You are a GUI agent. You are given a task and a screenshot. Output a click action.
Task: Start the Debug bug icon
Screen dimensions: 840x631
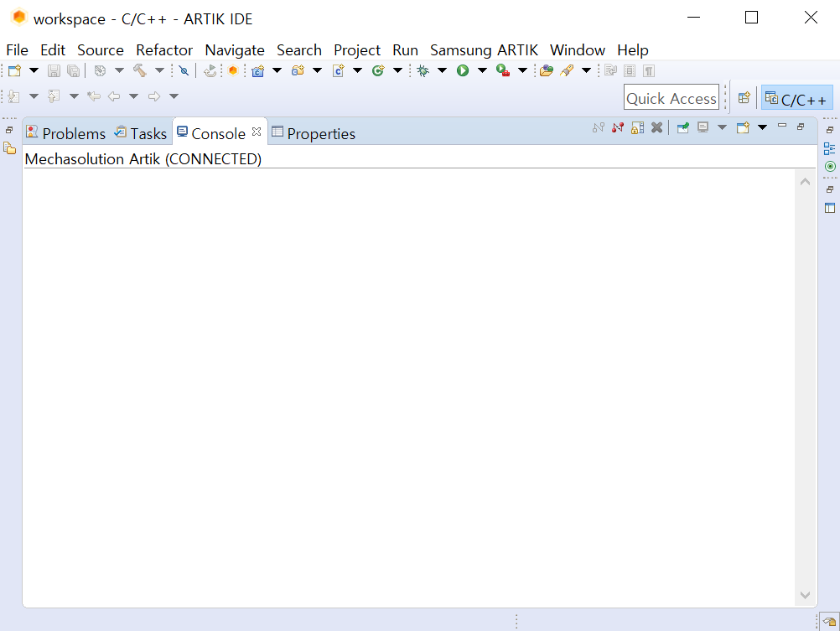[423, 70]
